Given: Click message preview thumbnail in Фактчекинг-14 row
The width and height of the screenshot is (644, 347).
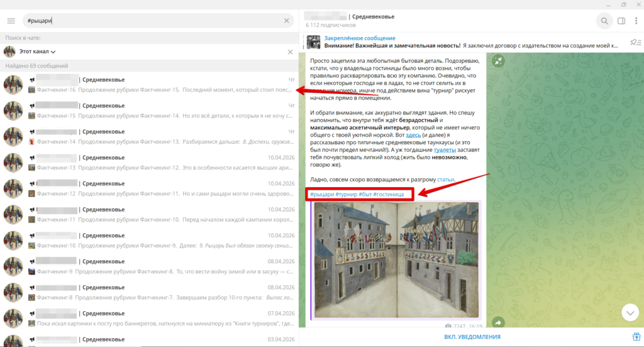Looking at the screenshot, I should pos(31,142).
